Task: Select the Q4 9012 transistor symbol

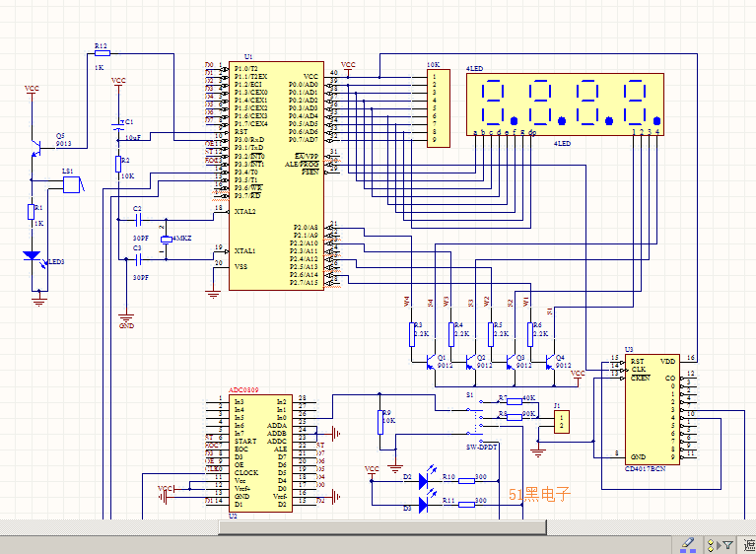Action: pyautogui.click(x=550, y=362)
